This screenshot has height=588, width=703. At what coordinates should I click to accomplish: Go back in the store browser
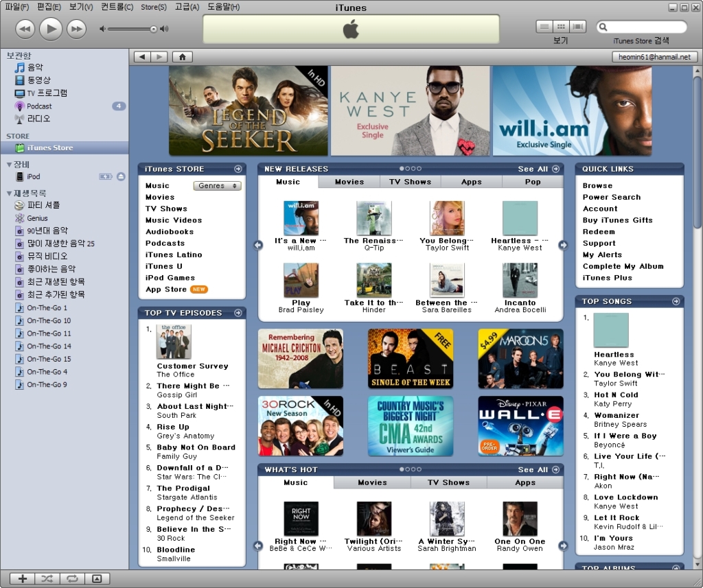[x=143, y=57]
